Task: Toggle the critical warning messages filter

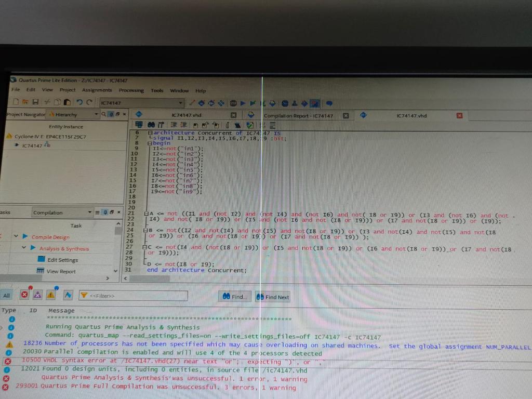Action: [38, 295]
